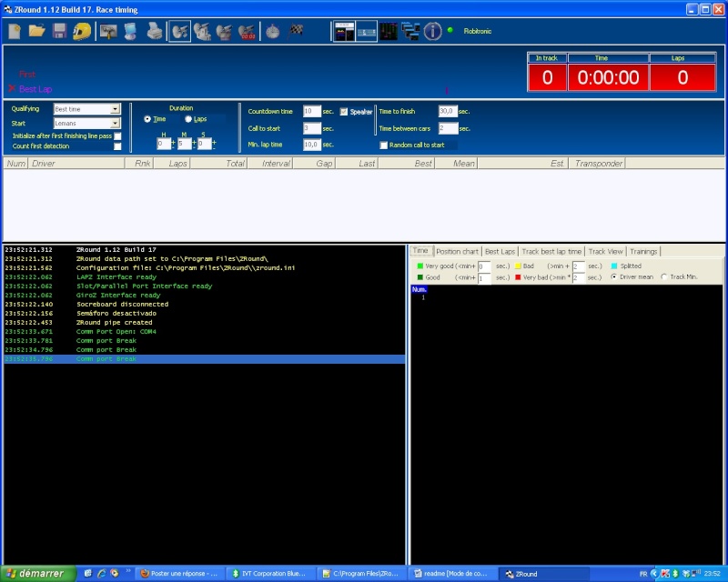Image resolution: width=728 pixels, height=582 pixels.
Task: Select Track Min. radio button
Action: tap(664, 276)
